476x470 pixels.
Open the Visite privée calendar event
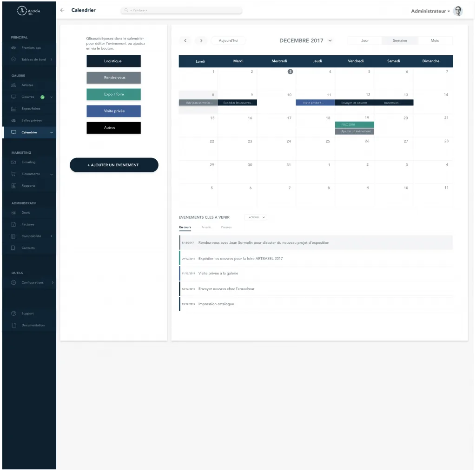pyautogui.click(x=315, y=103)
